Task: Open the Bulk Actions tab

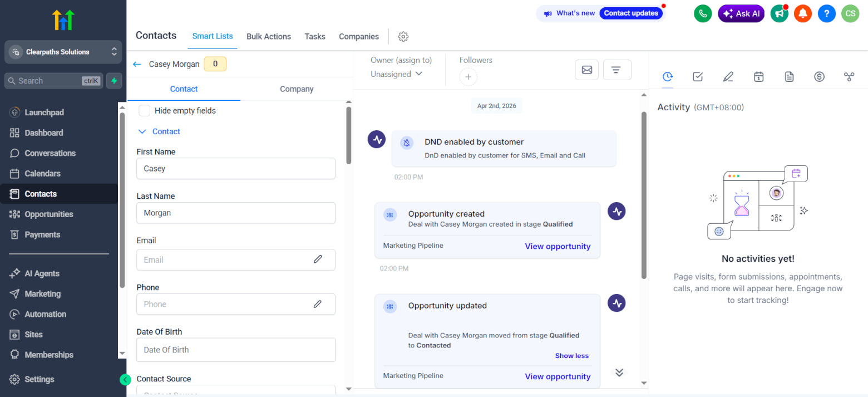Action: click(x=269, y=37)
